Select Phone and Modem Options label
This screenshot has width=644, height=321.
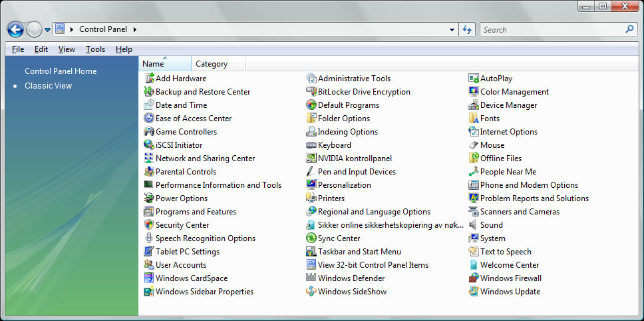point(530,185)
